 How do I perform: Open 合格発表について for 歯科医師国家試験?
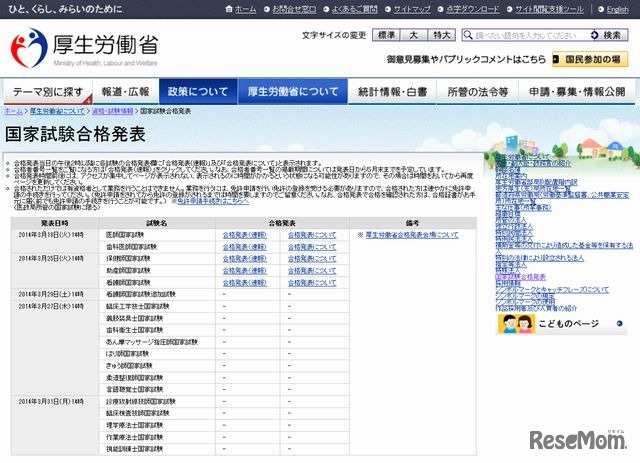tap(312, 247)
